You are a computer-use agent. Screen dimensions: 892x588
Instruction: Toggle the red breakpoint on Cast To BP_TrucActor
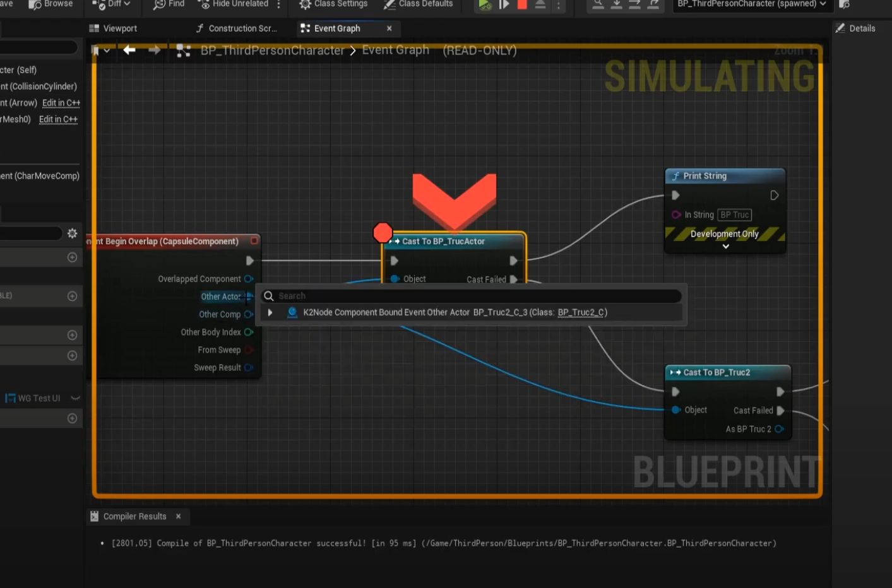point(383,233)
